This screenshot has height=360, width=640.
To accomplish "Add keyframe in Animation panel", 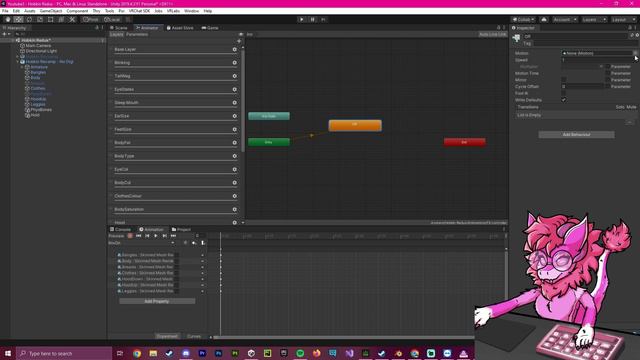I will pos(194,243).
